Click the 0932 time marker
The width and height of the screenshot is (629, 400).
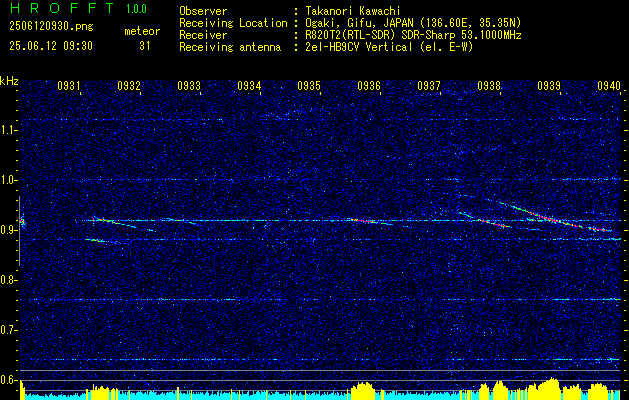pyautogui.click(x=129, y=85)
